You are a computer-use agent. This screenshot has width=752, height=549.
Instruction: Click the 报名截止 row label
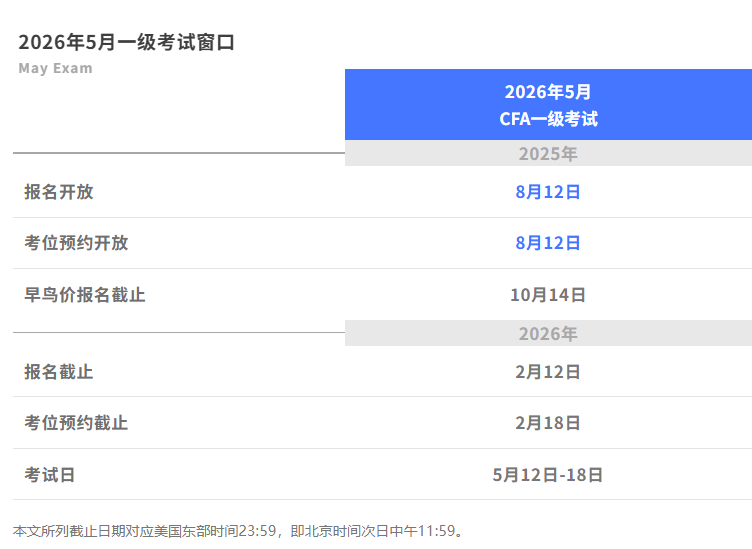59,372
